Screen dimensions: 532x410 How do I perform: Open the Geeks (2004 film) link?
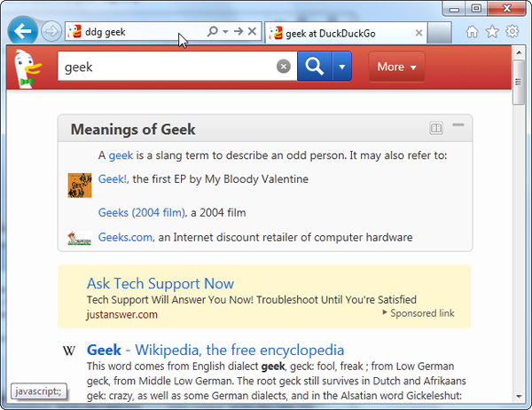142,213
